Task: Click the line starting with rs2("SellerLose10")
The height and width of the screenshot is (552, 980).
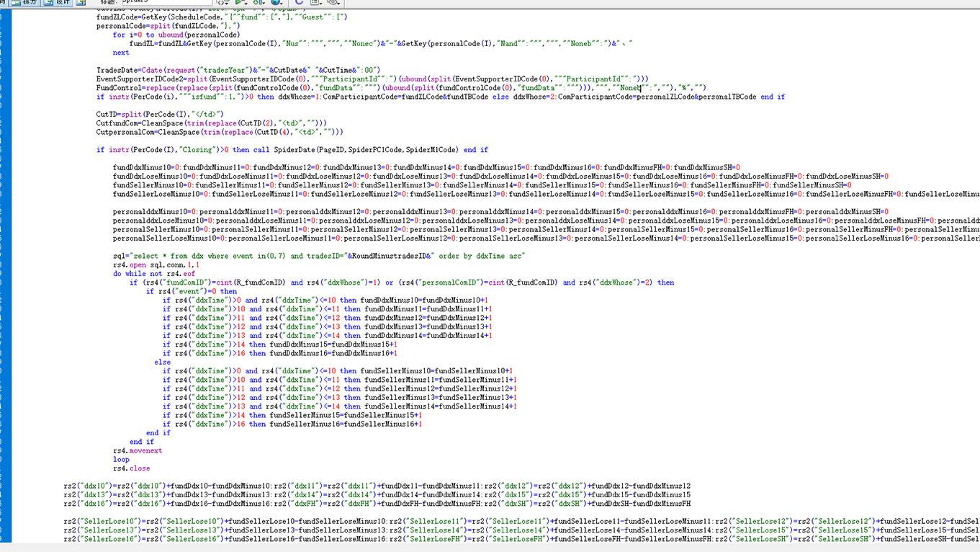Action: point(521,521)
